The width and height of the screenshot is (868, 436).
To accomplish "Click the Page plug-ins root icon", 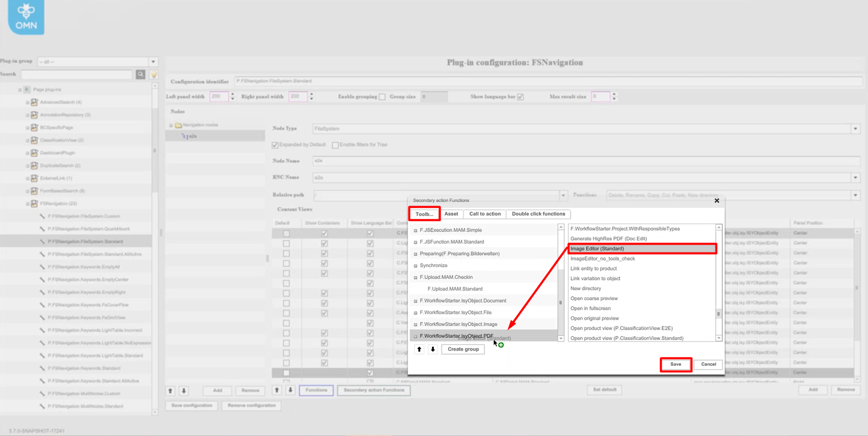I will tap(26, 90).
